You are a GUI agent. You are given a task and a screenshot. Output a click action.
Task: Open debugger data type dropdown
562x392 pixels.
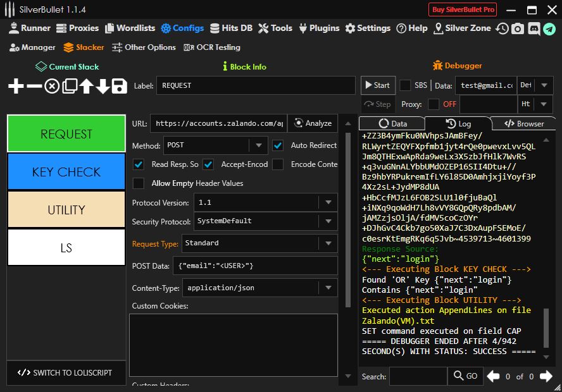[x=535, y=85]
